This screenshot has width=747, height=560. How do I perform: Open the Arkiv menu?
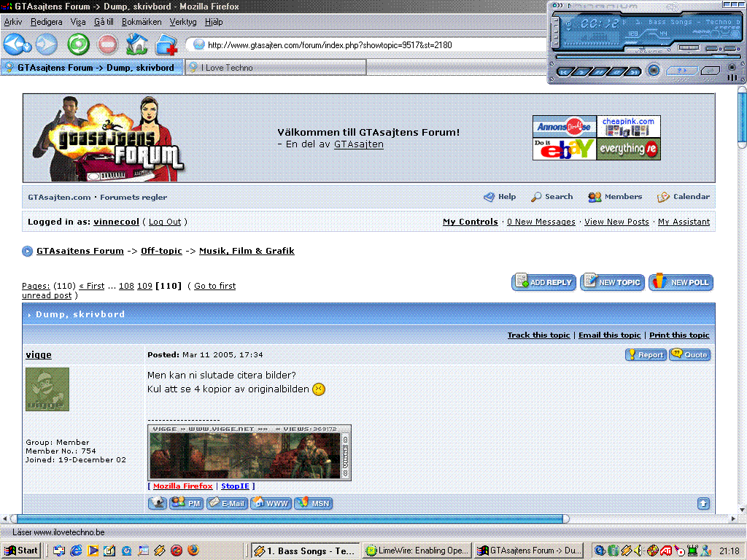coord(13,22)
